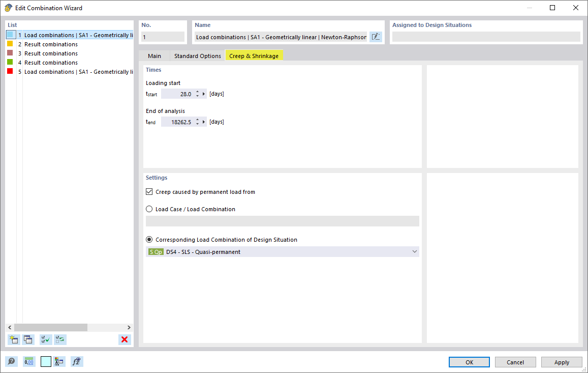Activate all items in the list
588x373 pixels.
click(x=45, y=339)
